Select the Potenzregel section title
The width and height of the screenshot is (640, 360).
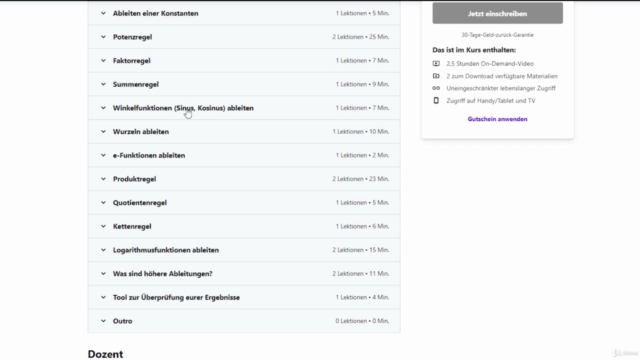(x=132, y=37)
